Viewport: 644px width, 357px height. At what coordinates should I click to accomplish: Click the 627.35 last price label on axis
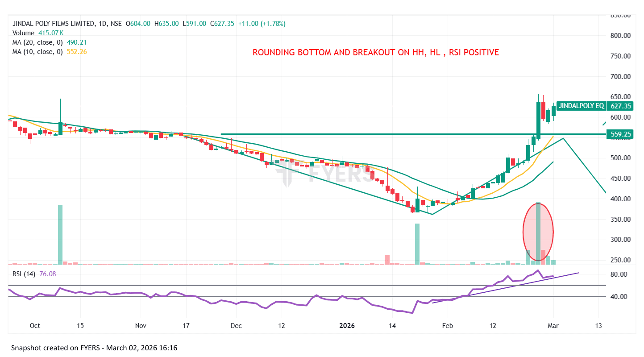[x=620, y=106]
